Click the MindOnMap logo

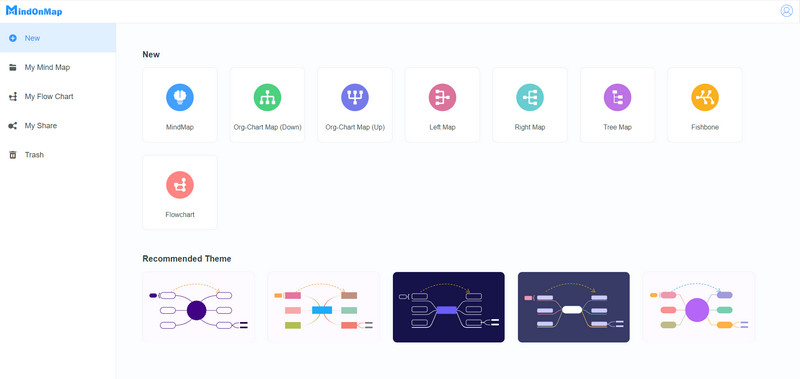pyautogui.click(x=34, y=11)
